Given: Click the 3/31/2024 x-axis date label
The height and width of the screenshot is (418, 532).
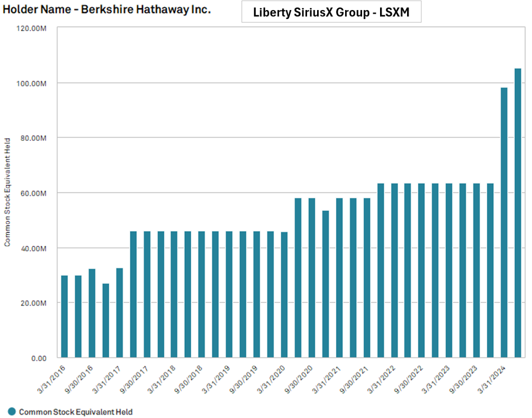Looking at the screenshot, I should (491, 380).
